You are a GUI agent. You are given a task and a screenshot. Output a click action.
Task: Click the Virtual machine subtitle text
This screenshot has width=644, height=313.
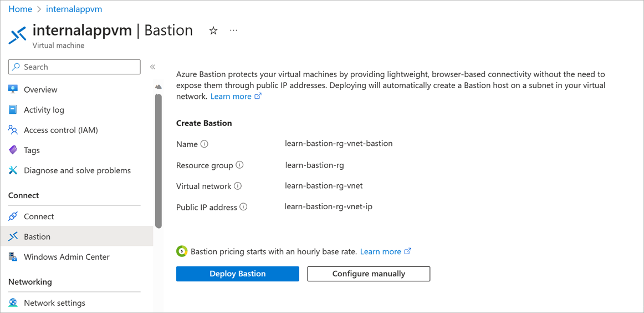click(58, 46)
